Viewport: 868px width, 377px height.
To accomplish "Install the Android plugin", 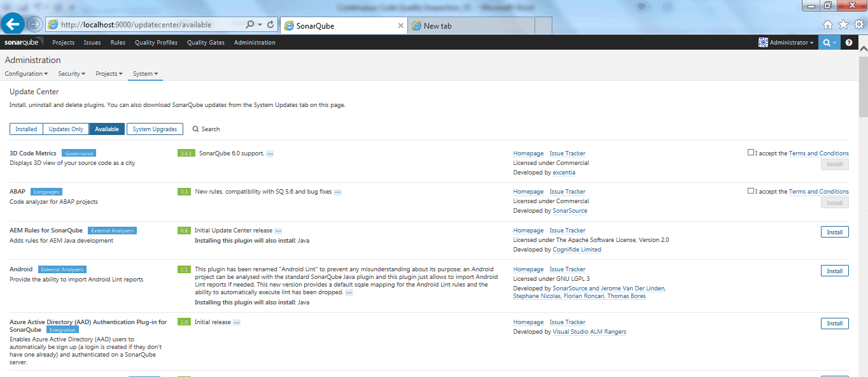I will [x=834, y=271].
